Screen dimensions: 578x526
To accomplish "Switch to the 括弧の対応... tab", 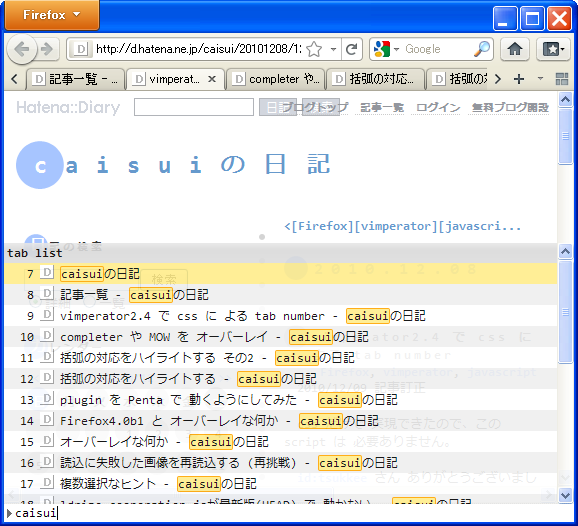I will click(375, 79).
